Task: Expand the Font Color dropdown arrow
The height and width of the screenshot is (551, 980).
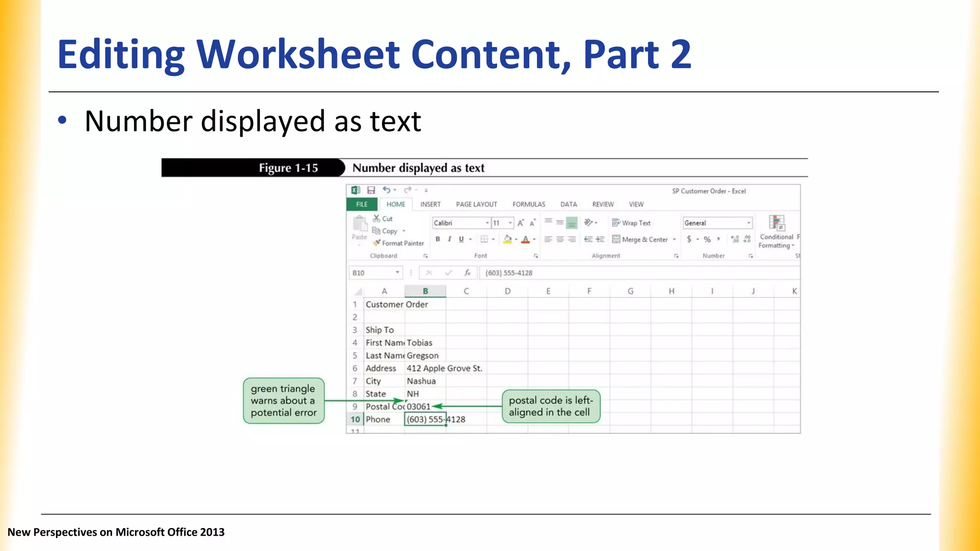Action: (x=534, y=239)
